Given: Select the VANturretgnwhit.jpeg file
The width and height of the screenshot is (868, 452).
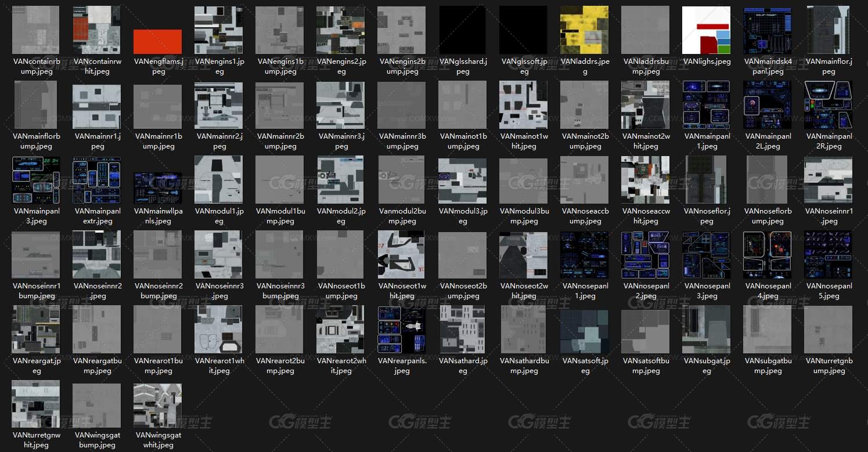Looking at the screenshot, I should [x=36, y=404].
